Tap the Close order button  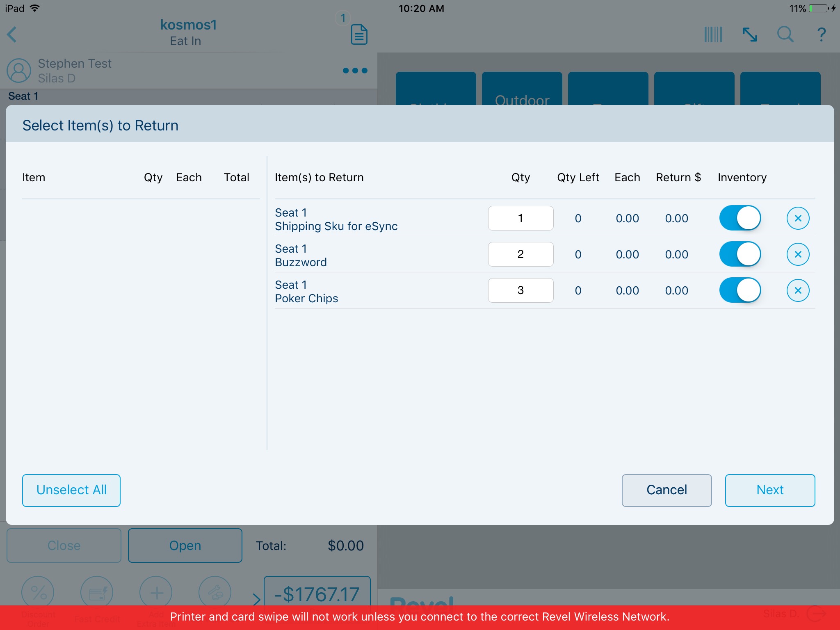(64, 546)
